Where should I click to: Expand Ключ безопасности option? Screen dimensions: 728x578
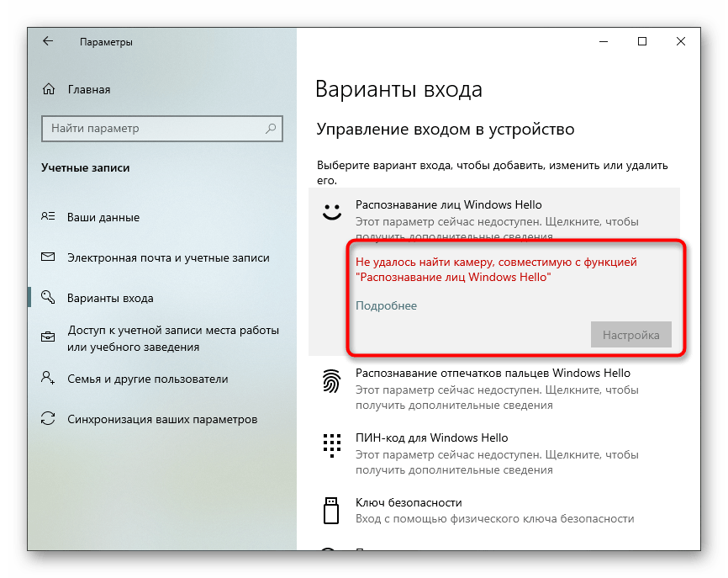(x=494, y=511)
